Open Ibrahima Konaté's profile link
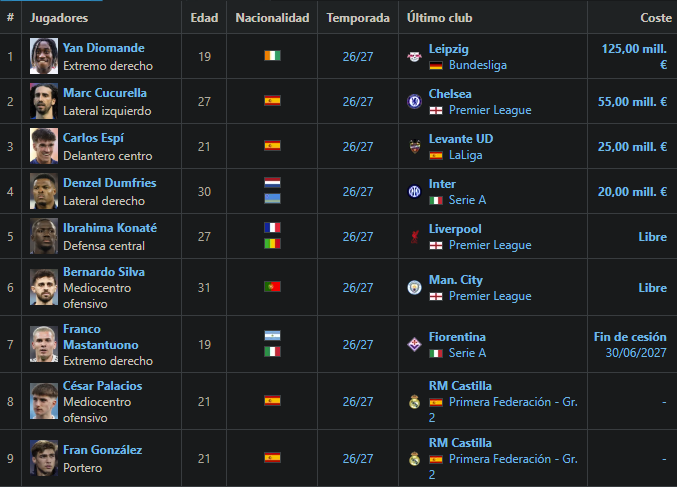This screenshot has width=677, height=487. (110, 228)
